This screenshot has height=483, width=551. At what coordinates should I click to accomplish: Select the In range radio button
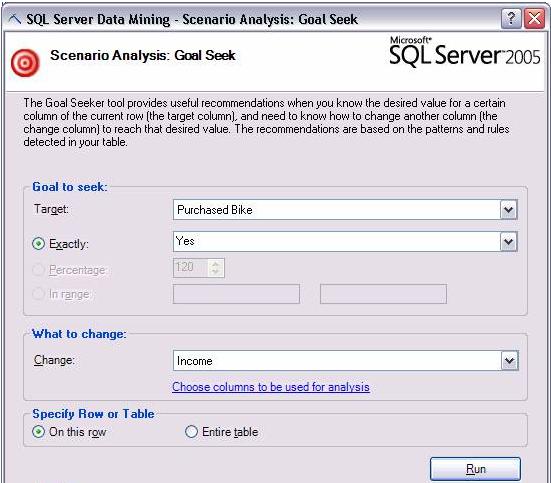click(38, 294)
